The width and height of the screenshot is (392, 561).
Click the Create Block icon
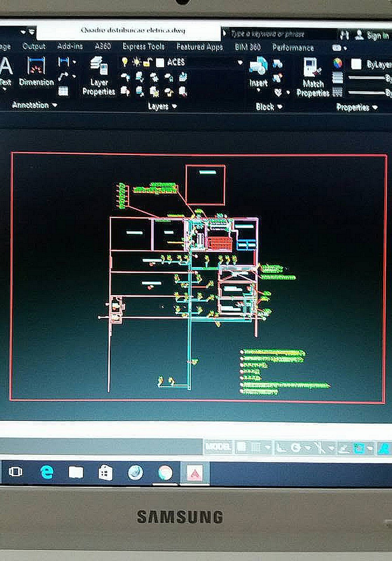point(277,63)
